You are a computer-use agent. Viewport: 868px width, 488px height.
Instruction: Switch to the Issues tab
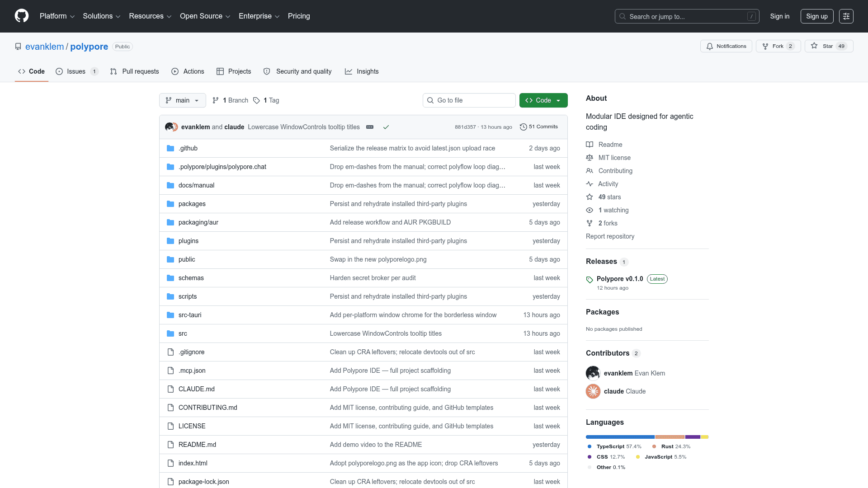77,71
